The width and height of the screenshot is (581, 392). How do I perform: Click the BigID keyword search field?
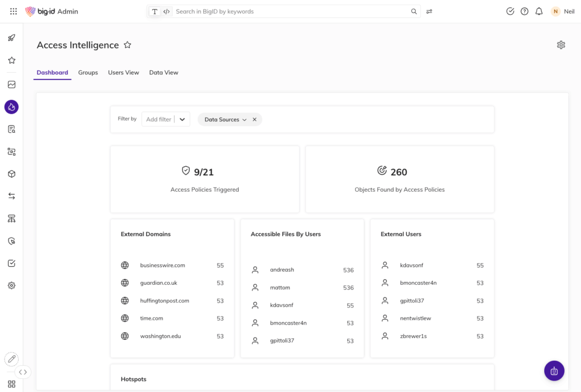click(x=289, y=11)
